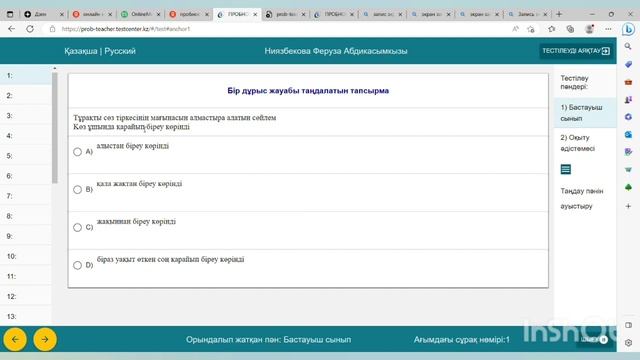640x360 pixels.
Task: Switch to the OnlineM browser tab
Action: [x=141, y=14]
